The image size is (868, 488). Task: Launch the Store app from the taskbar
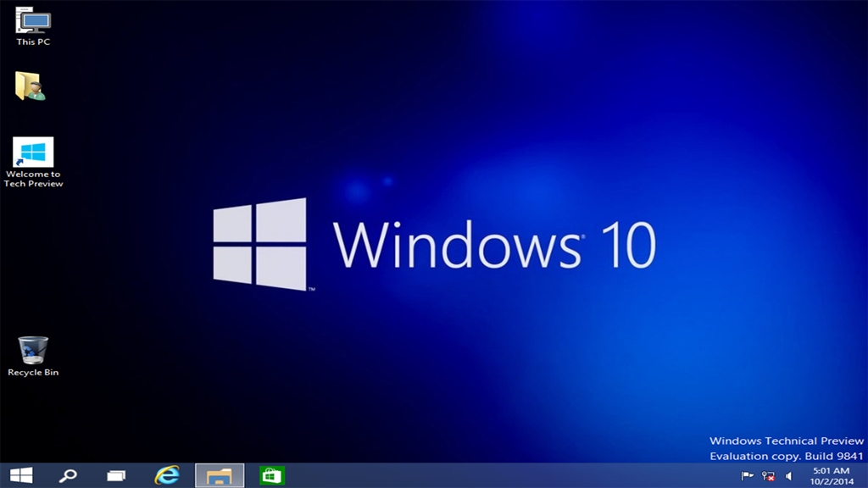click(x=272, y=475)
